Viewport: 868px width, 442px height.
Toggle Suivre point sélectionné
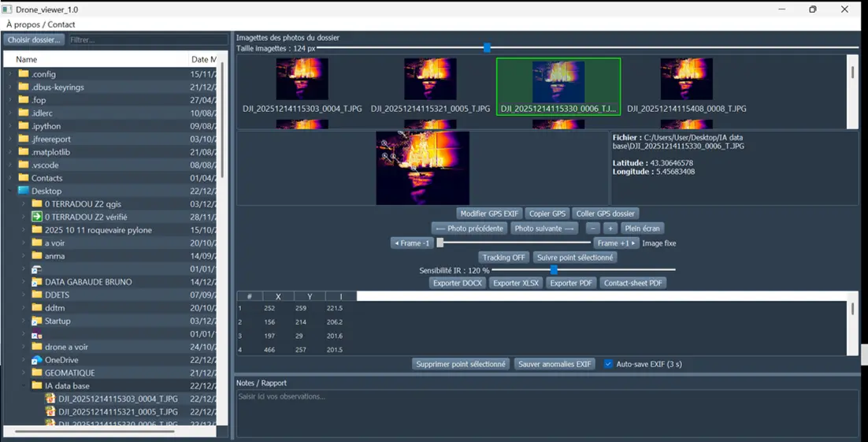(575, 258)
